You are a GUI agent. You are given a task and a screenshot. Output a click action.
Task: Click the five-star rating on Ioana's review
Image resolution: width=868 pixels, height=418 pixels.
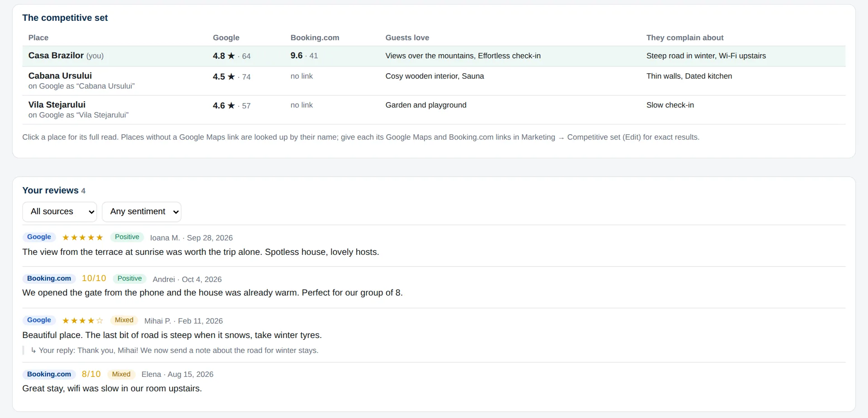coord(83,238)
